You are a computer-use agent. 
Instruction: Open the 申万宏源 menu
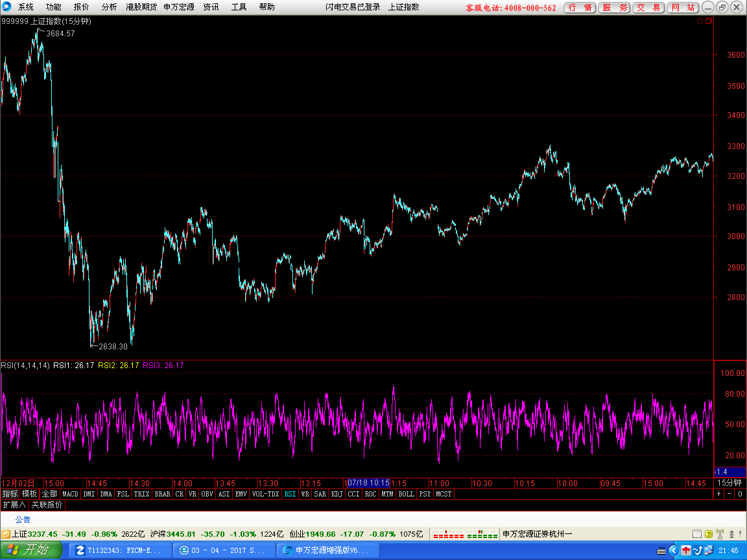(179, 6)
